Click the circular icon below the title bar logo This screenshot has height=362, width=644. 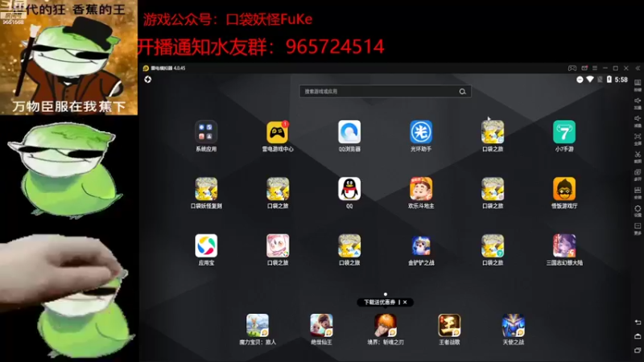(x=148, y=79)
